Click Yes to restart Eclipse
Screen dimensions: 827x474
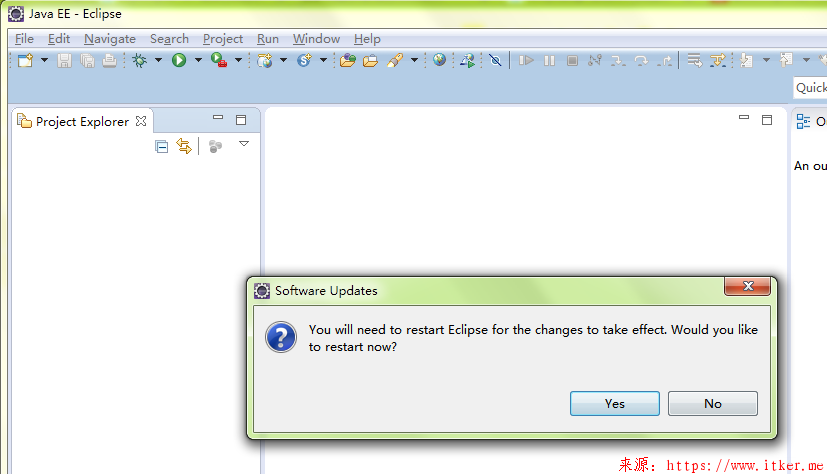pyautogui.click(x=615, y=403)
